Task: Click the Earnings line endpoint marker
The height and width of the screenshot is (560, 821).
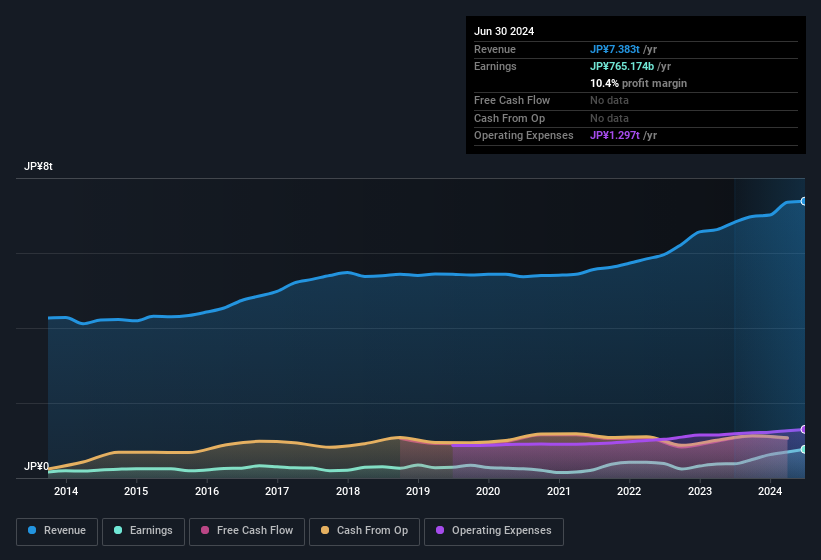Action: (804, 449)
